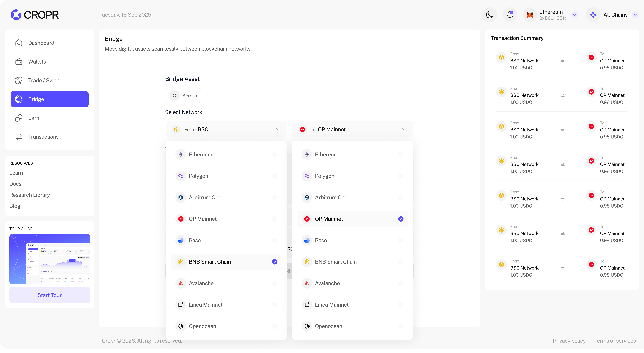Click the All Chains purple dots icon
644x353 pixels.
593,15
